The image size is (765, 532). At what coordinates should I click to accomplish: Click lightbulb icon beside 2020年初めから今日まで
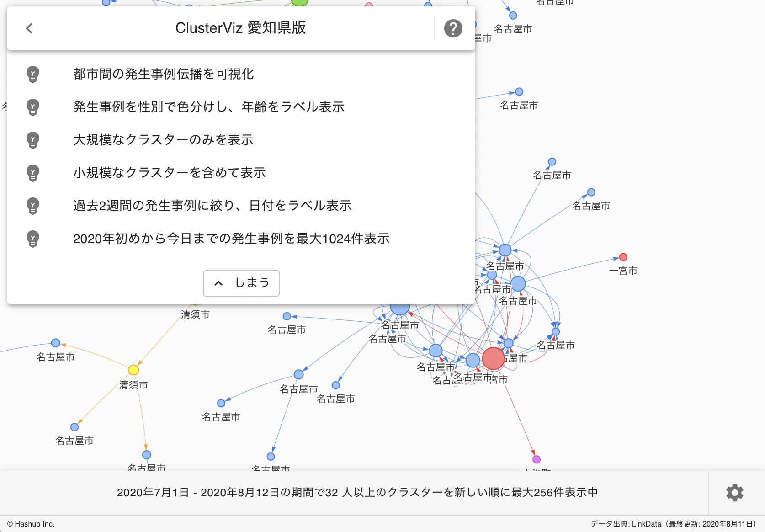(x=33, y=239)
